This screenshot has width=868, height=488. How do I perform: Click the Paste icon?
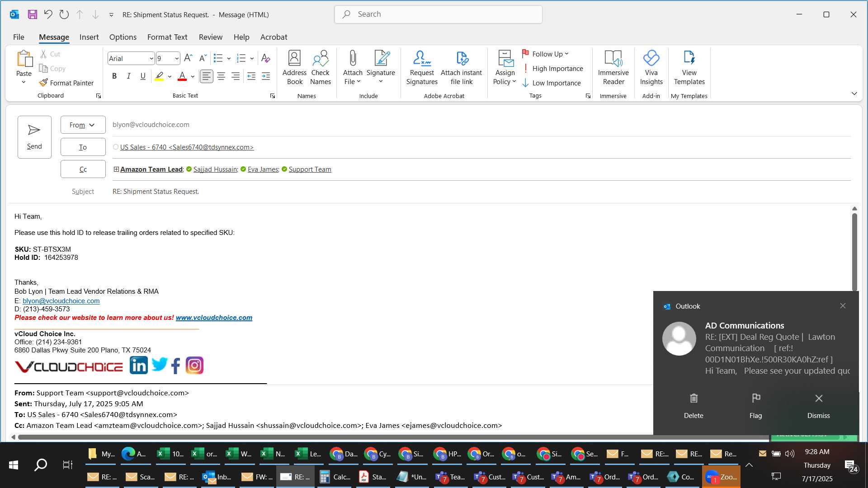tap(24, 59)
